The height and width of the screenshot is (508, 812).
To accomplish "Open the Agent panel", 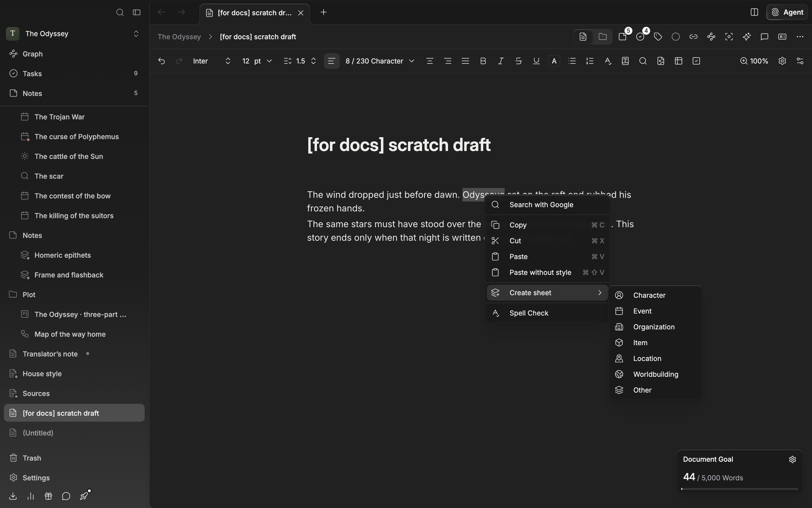I will click(787, 12).
